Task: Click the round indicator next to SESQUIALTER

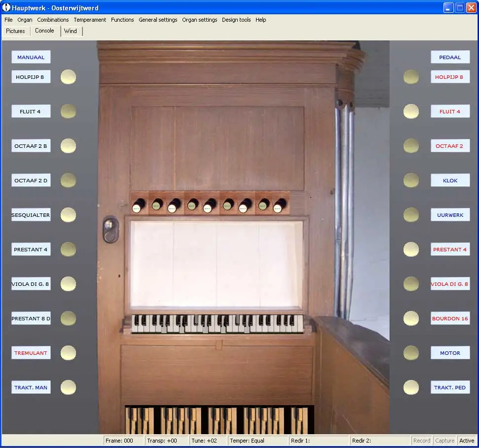Action: click(68, 215)
